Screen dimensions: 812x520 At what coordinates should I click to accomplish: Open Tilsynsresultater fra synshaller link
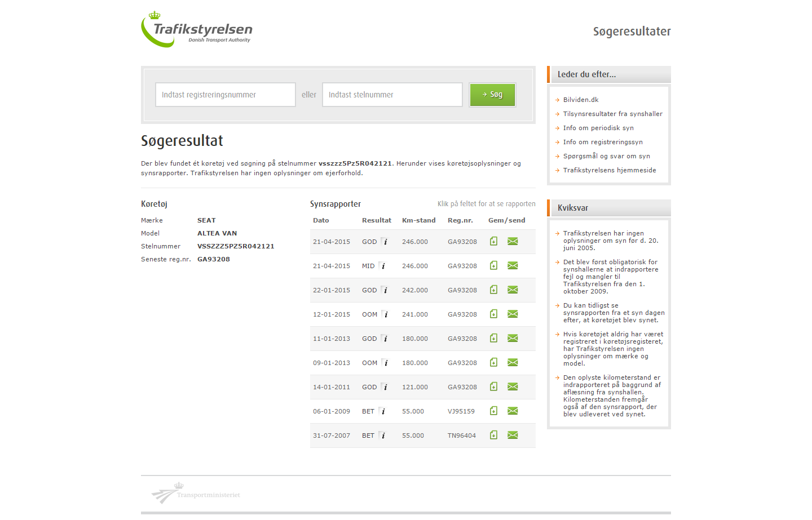click(x=612, y=114)
